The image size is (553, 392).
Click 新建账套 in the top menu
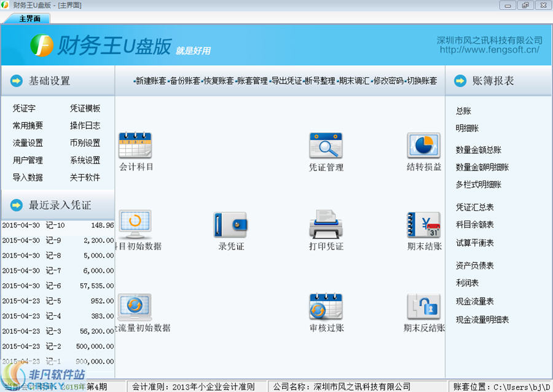[151, 80]
